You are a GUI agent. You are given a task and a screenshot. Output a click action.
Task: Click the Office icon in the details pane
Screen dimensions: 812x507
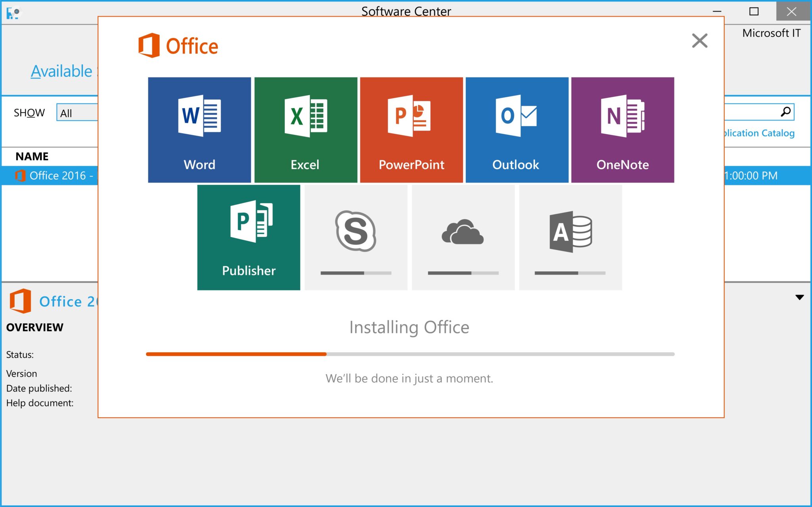pos(20,301)
